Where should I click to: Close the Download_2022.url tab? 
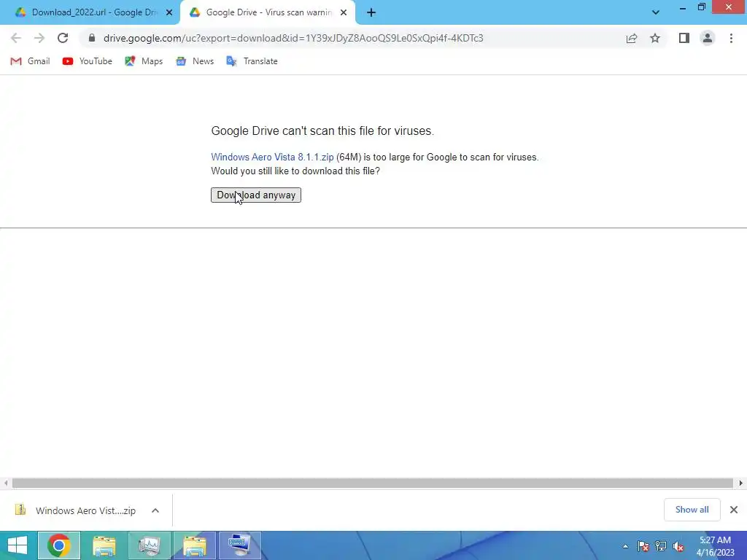tap(169, 12)
